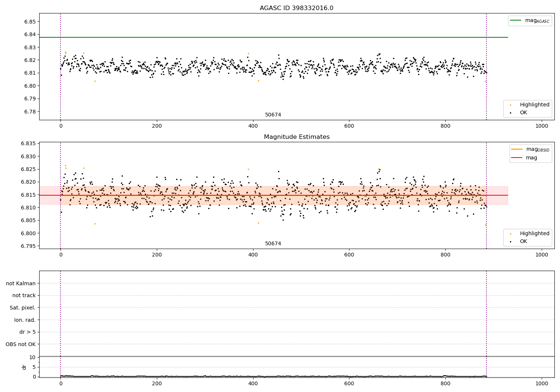Screen dimensions: 560x392
Task: Click the 6.820 tick label on middle plot
Action: 28,182
